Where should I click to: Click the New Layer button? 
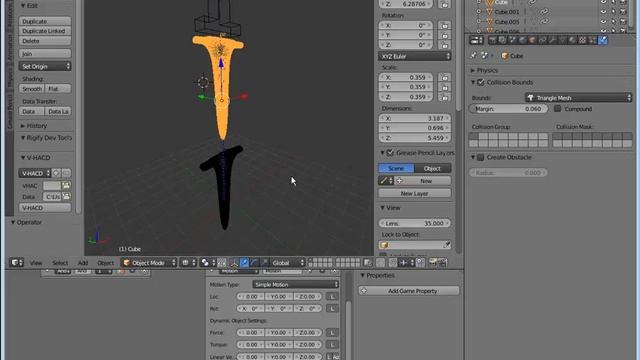(x=414, y=193)
